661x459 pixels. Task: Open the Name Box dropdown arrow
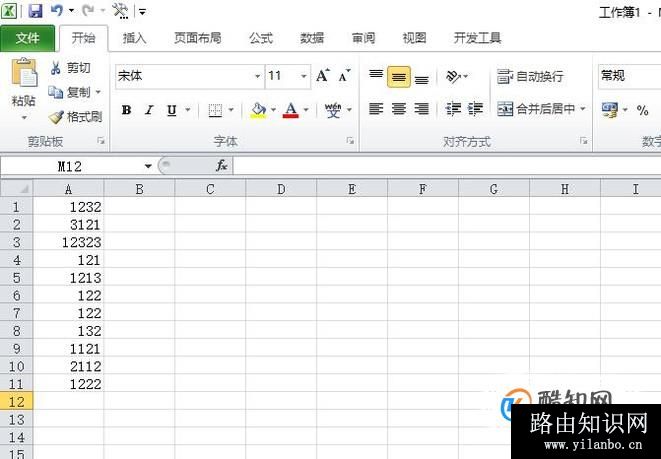(148, 166)
